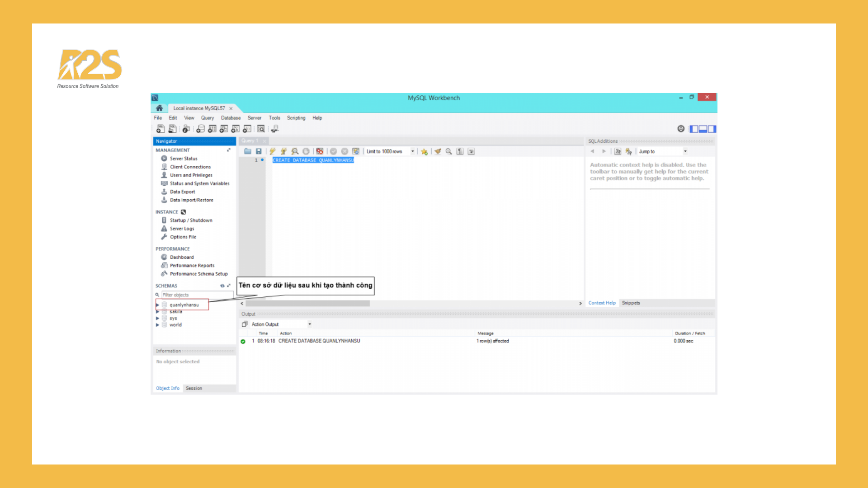The height and width of the screenshot is (488, 868).
Task: Click the Context Help link
Action: (x=602, y=303)
